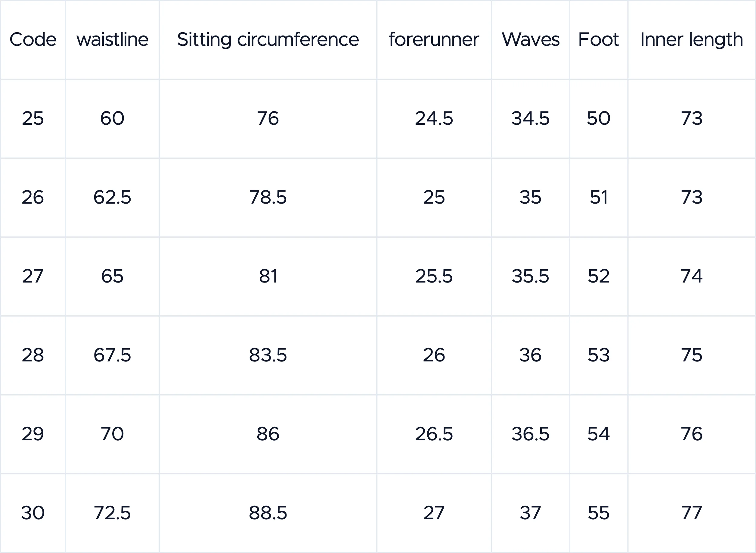Click the Code column header
The width and height of the screenshot is (756, 553).
pyautogui.click(x=33, y=39)
